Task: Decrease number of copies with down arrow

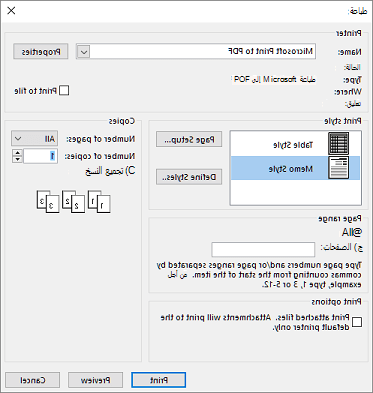Action: click(17, 159)
